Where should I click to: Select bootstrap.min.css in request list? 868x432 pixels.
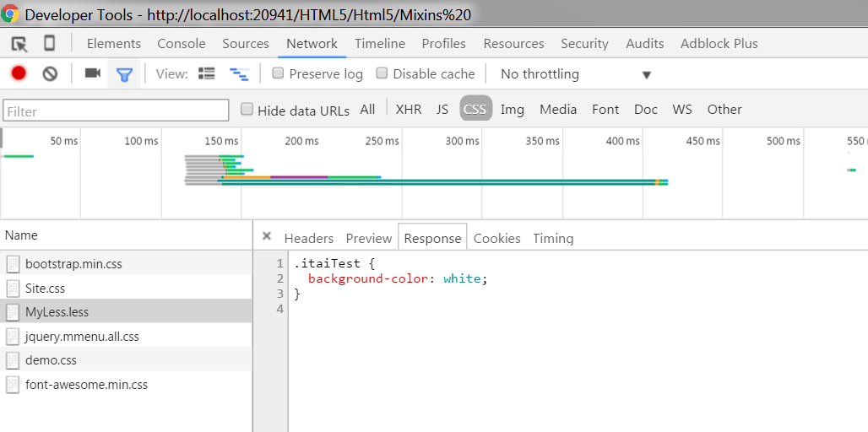(x=73, y=264)
